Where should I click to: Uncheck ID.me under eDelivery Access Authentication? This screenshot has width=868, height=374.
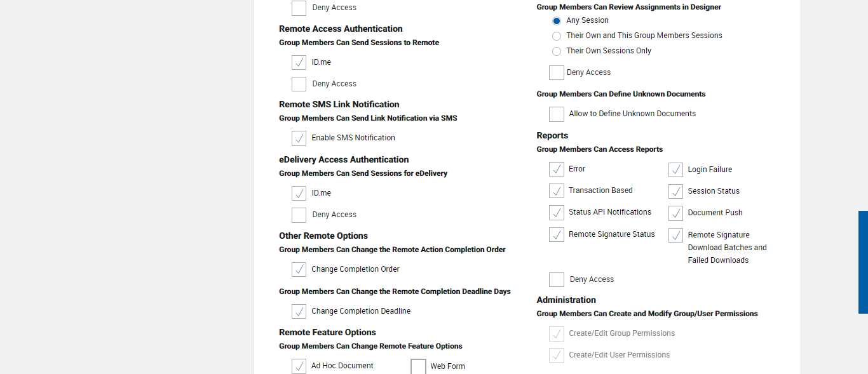[x=299, y=194]
